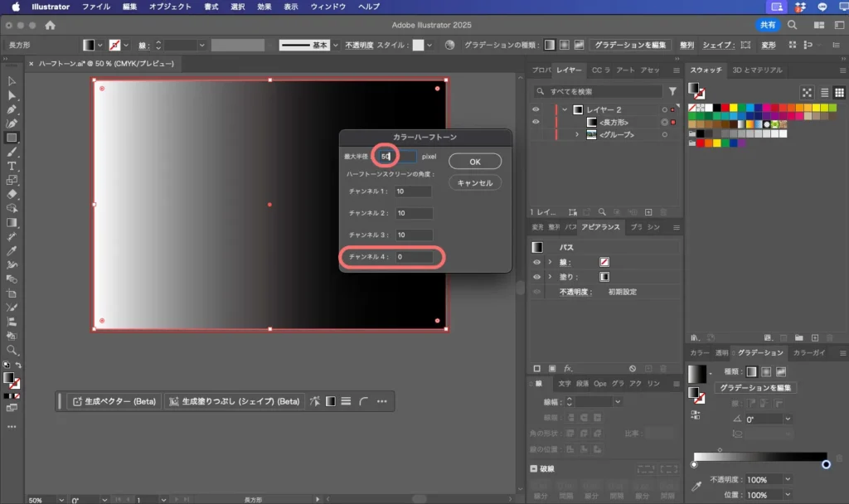Click the チャンネル 4 input field
This screenshot has height=504, width=849.
tap(414, 257)
